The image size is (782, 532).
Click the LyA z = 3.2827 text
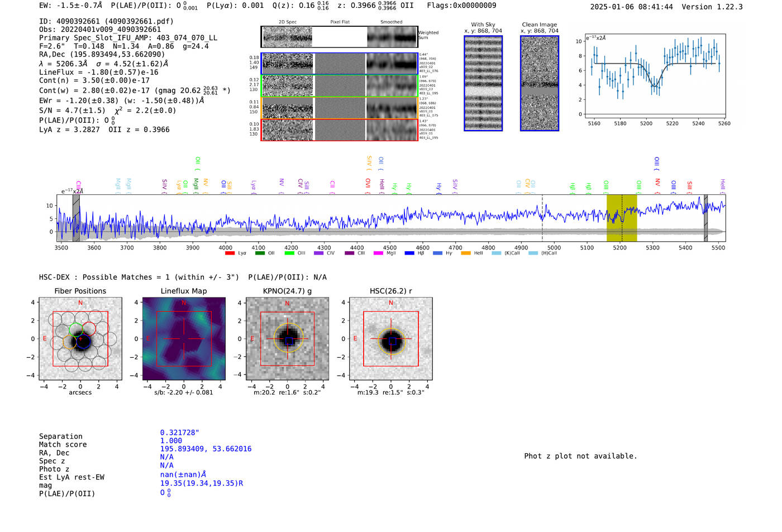[x=69, y=130]
